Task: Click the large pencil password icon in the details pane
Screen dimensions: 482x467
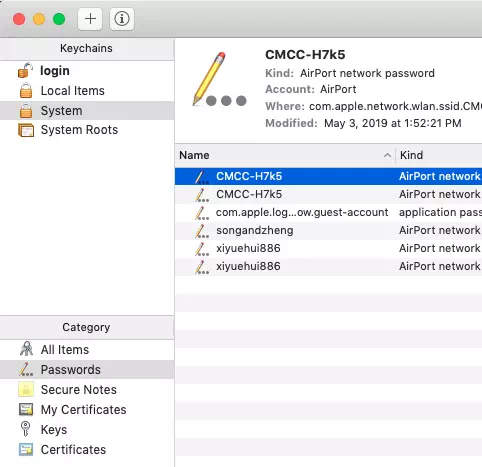Action: [x=219, y=79]
